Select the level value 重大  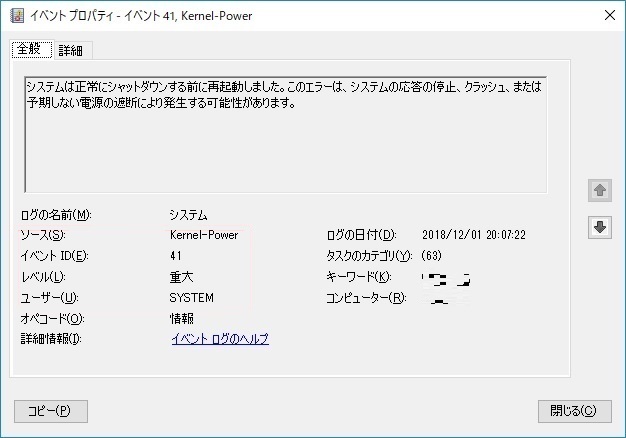tap(182, 277)
